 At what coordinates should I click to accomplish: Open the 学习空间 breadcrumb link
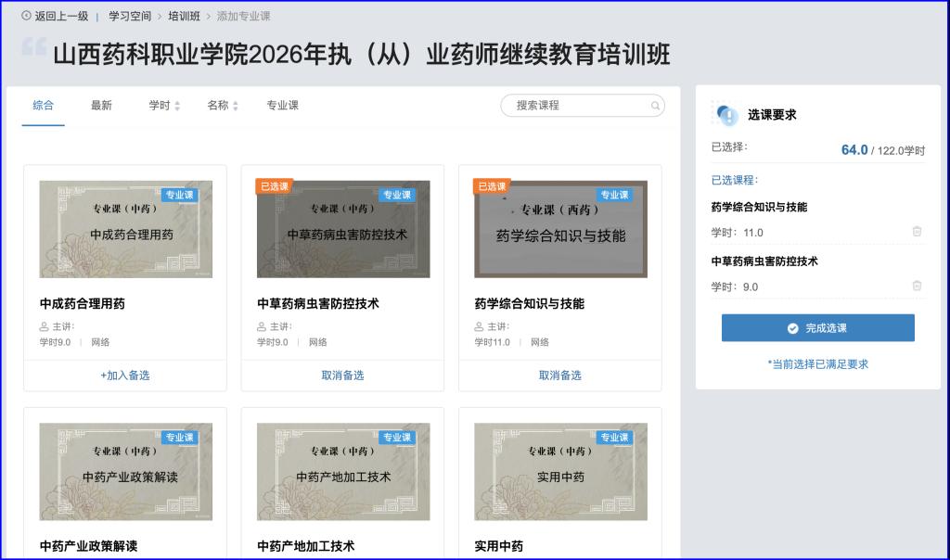click(130, 16)
